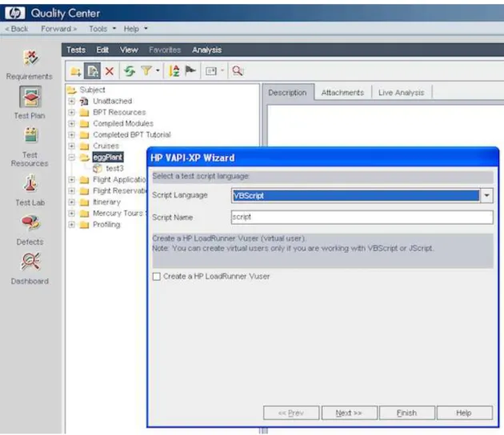This screenshot has height=435, width=504.
Task: Expand the Profiling node
Action: coord(72,225)
